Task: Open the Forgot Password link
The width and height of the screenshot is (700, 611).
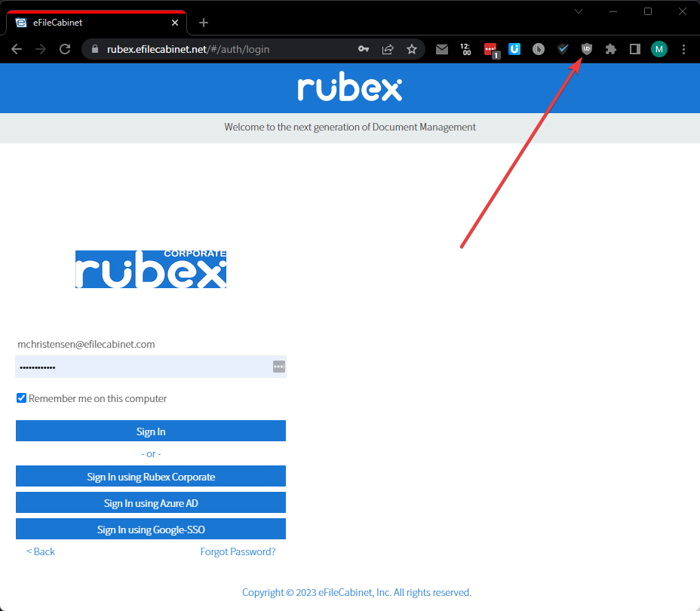Action: [x=238, y=551]
